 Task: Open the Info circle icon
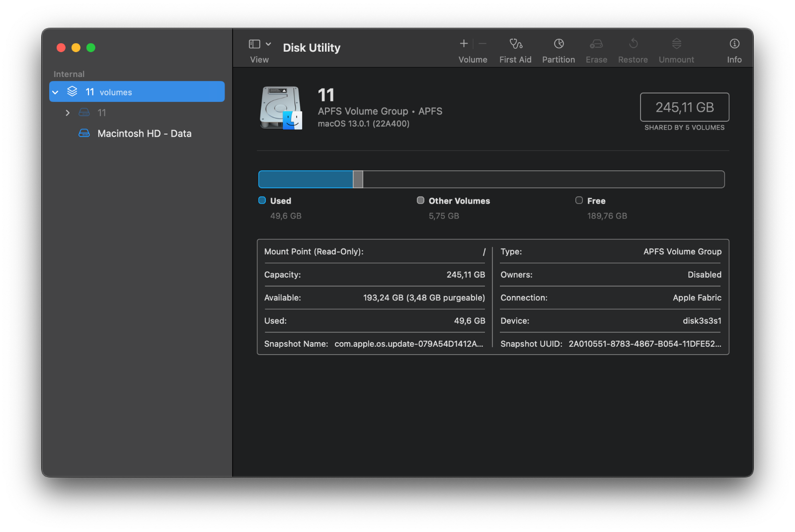[734, 44]
